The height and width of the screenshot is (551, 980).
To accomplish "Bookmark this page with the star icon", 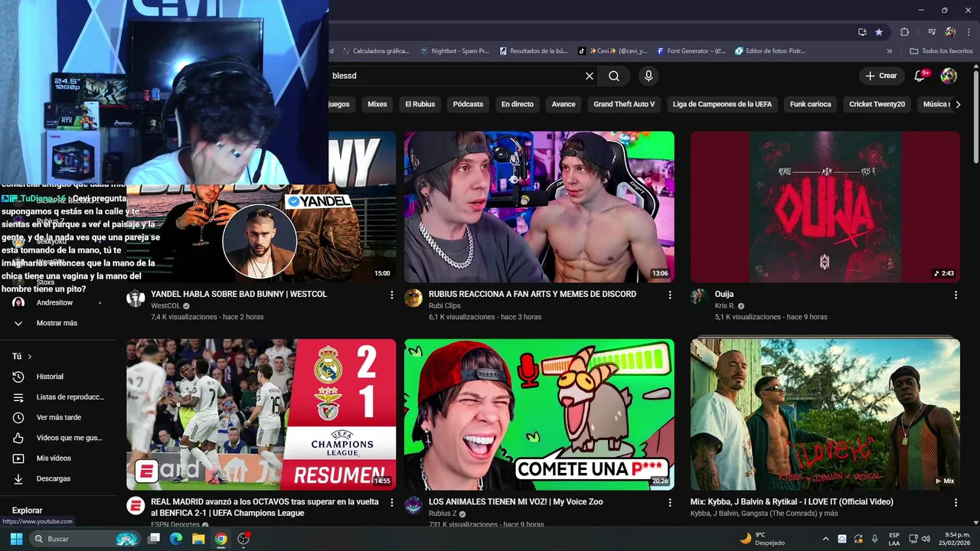I will point(879,32).
